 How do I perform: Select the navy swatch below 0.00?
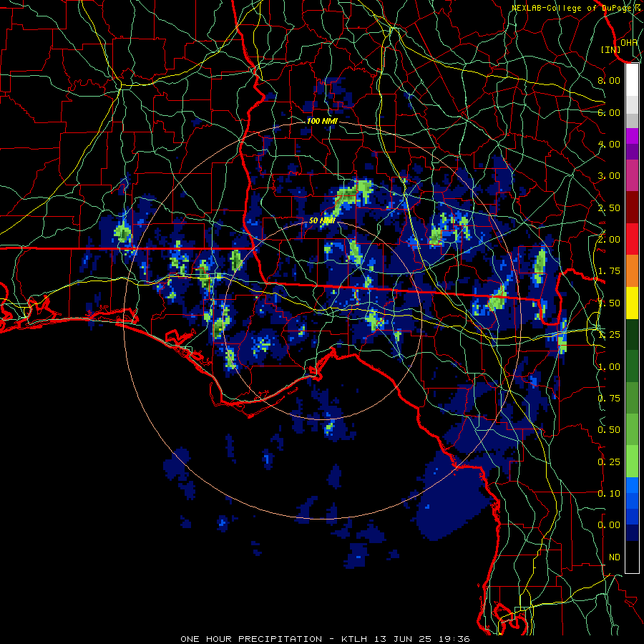pos(632,532)
